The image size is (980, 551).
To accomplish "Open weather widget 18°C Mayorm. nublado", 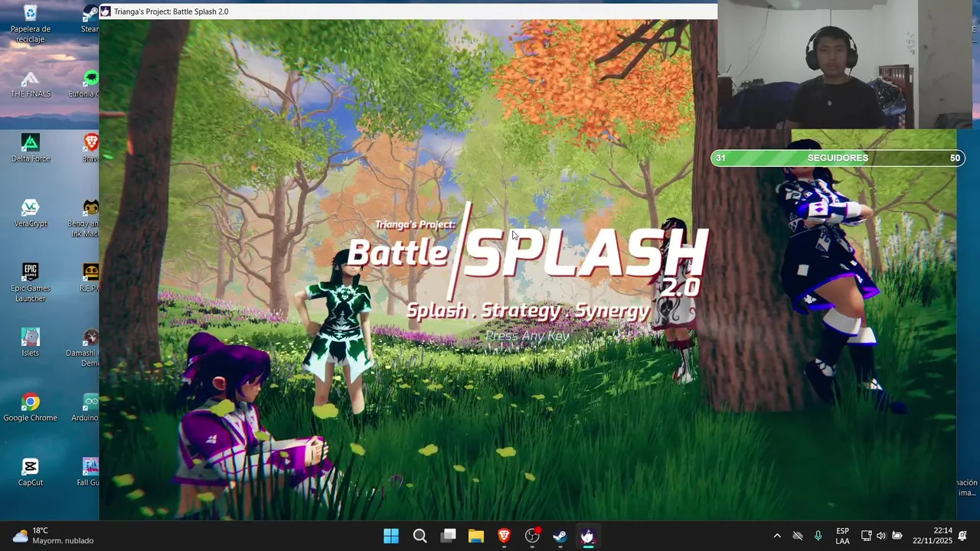I will pyautogui.click(x=52, y=536).
